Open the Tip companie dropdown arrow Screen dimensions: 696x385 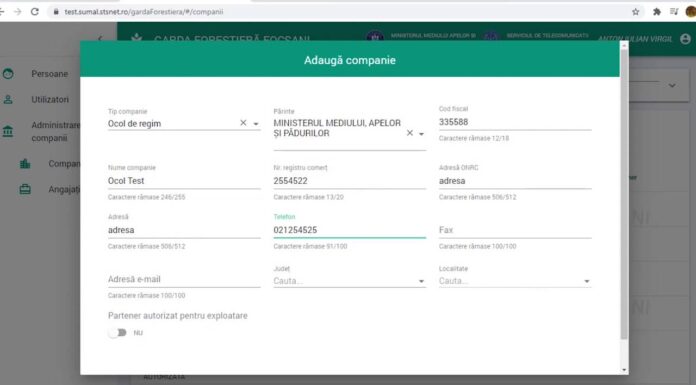click(256, 124)
